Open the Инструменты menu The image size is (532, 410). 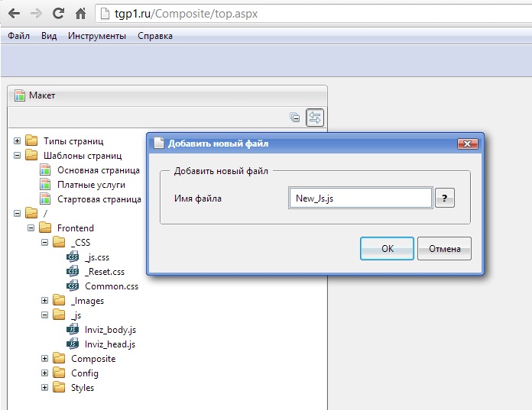(97, 36)
